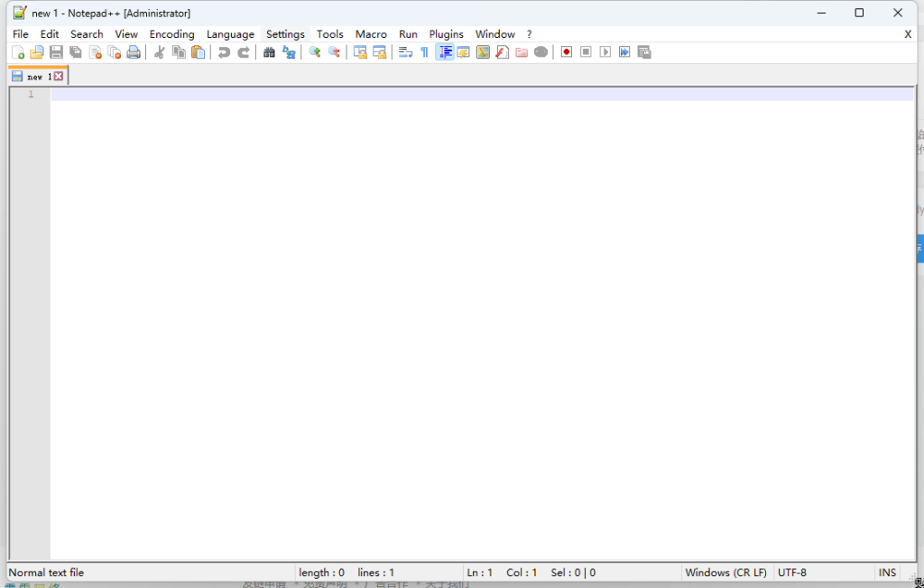Show the Document Map panel icon

point(483,52)
